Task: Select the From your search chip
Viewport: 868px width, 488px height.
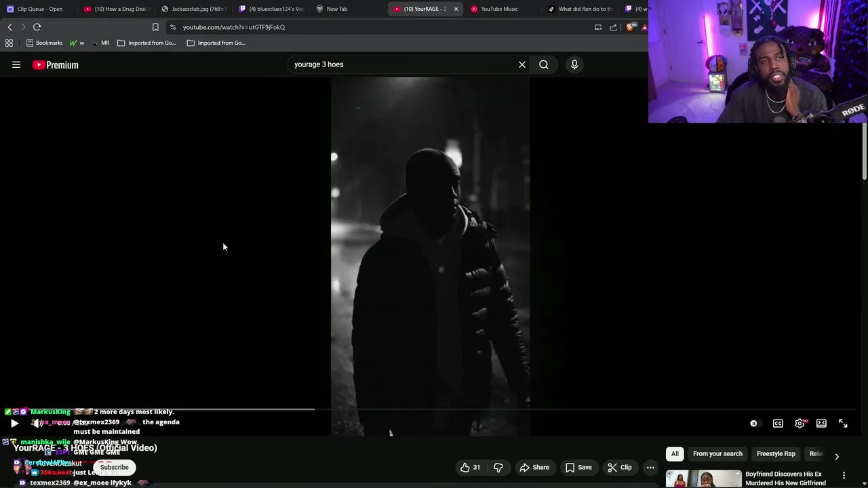Action: coord(717,453)
